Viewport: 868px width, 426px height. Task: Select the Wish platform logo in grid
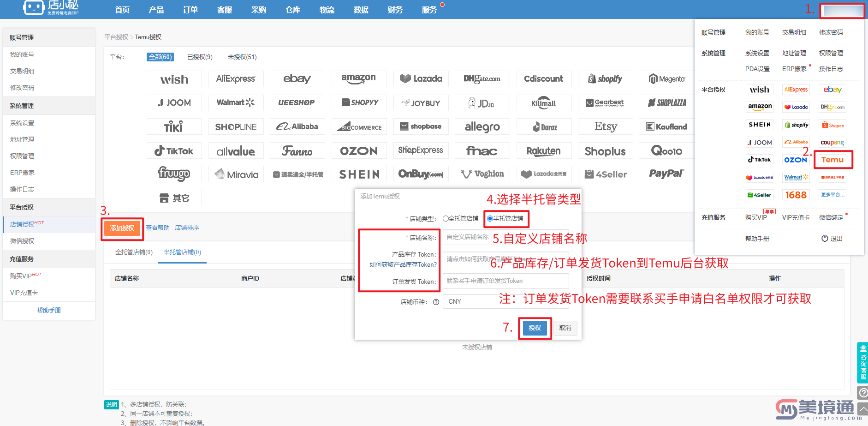(x=174, y=79)
